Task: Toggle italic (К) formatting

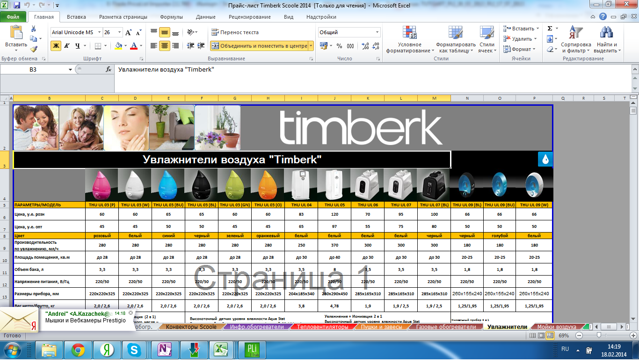Action: click(x=67, y=46)
